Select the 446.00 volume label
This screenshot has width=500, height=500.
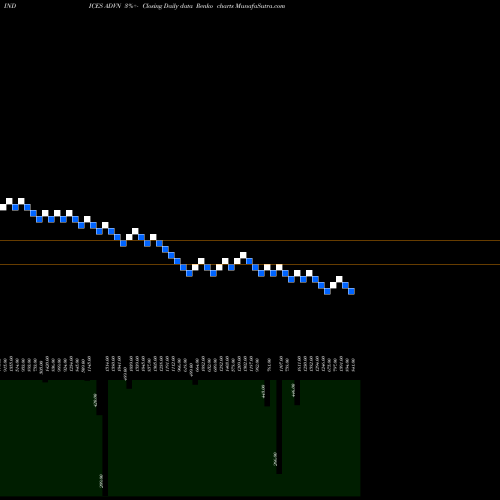click(293, 390)
